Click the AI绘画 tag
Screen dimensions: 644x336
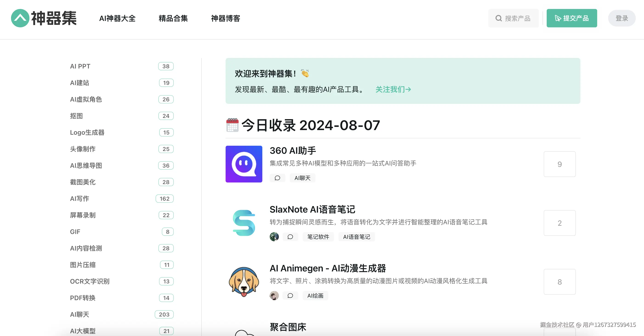315,296
